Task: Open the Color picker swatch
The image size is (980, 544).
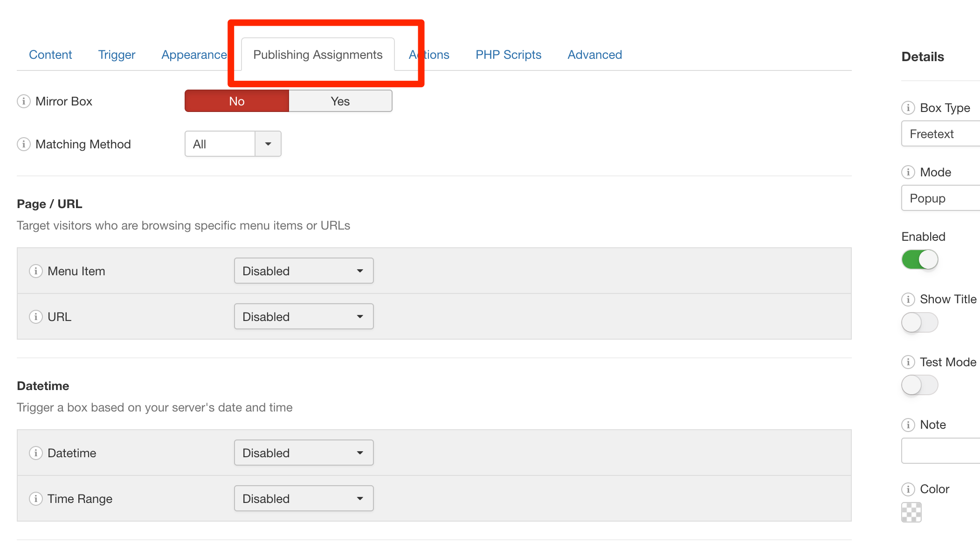Action: tap(911, 512)
